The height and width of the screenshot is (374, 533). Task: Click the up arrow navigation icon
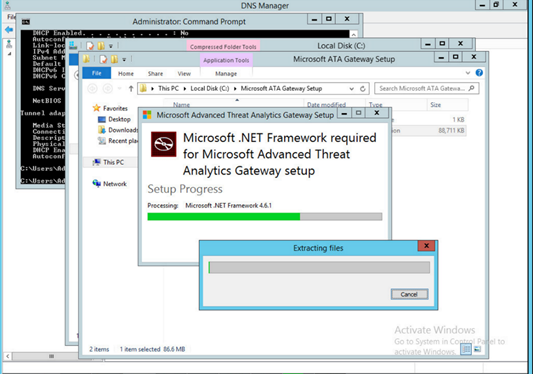(131, 89)
